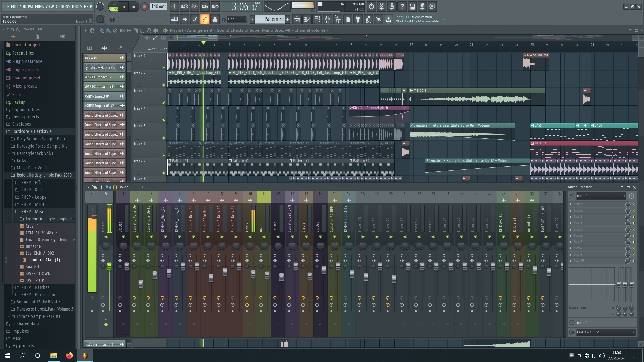Collapse the Hardcore & Hardstyle folder
Image resolution: width=644 pixels, height=362 pixels.
tap(32, 131)
